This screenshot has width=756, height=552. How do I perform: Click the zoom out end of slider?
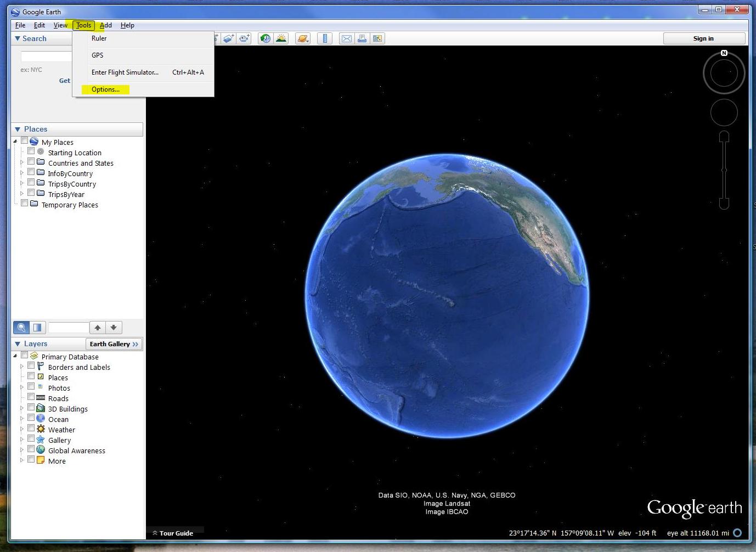724,204
